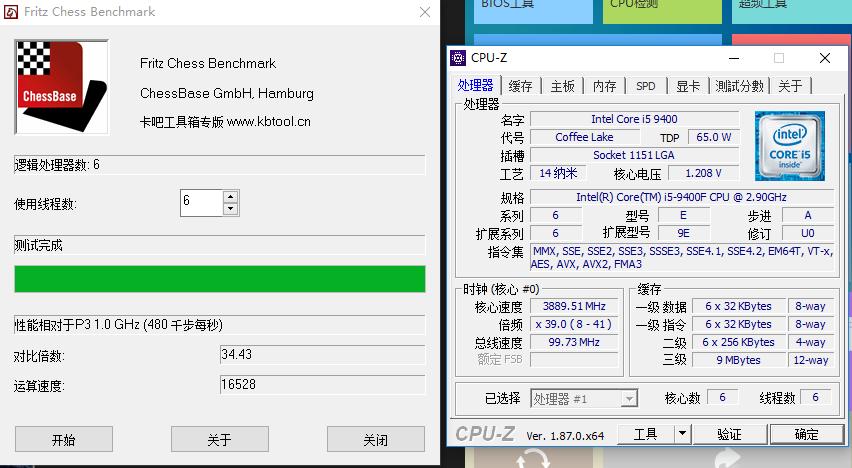Switch to the 測試分數 tab
852x468 pixels.
(x=739, y=86)
